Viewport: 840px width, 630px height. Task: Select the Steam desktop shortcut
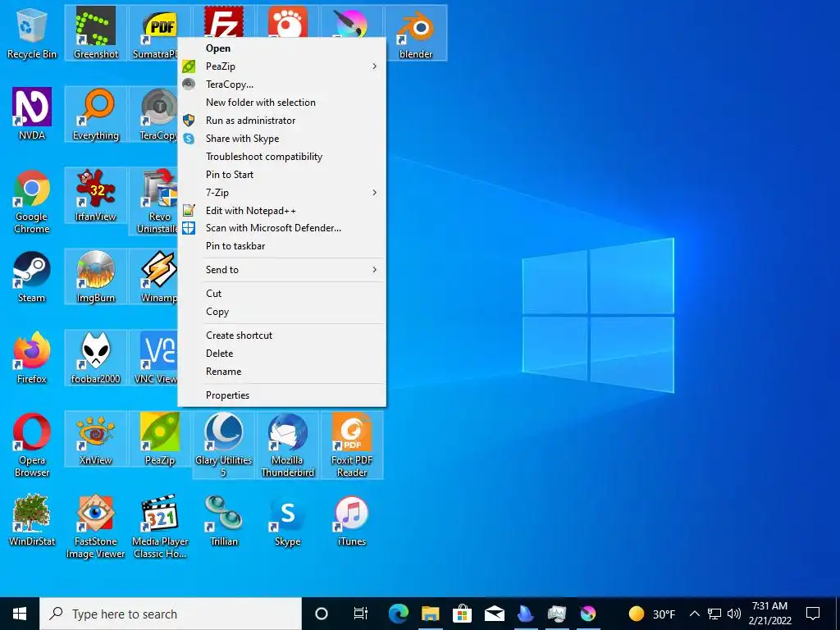[32, 277]
